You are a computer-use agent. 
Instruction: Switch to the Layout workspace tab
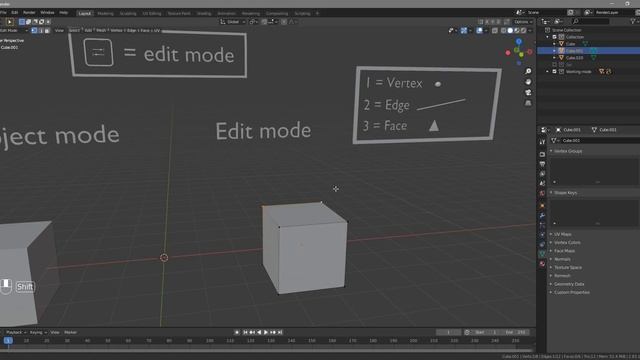pyautogui.click(x=84, y=13)
